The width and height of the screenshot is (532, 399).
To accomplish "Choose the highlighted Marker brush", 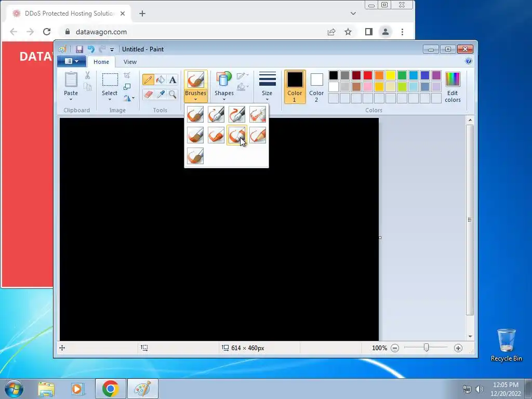I will tap(237, 135).
